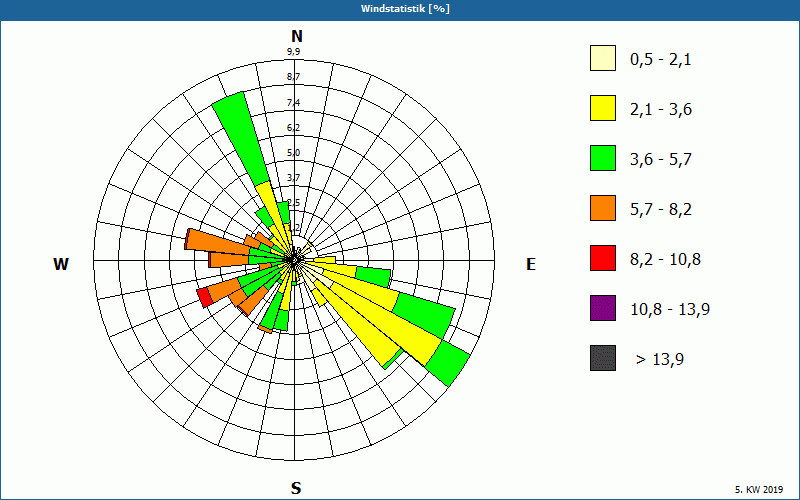Click the N compass label
800x500 pixels.
[296, 36]
